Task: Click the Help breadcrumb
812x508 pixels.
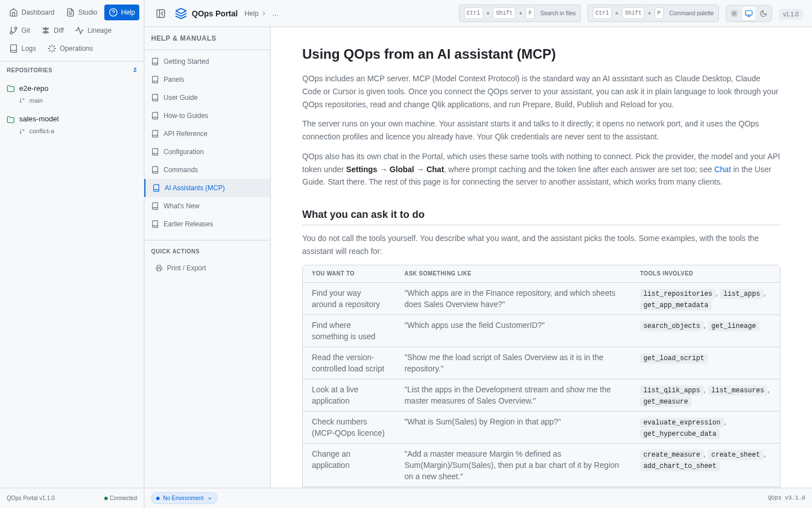Action: [x=251, y=14]
